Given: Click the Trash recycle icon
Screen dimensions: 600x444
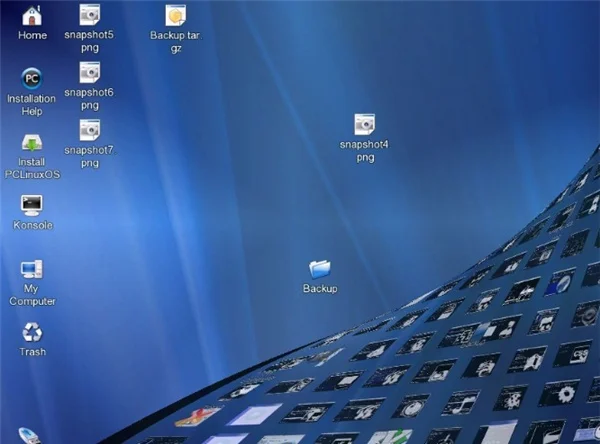Looking at the screenshot, I should [x=32, y=332].
